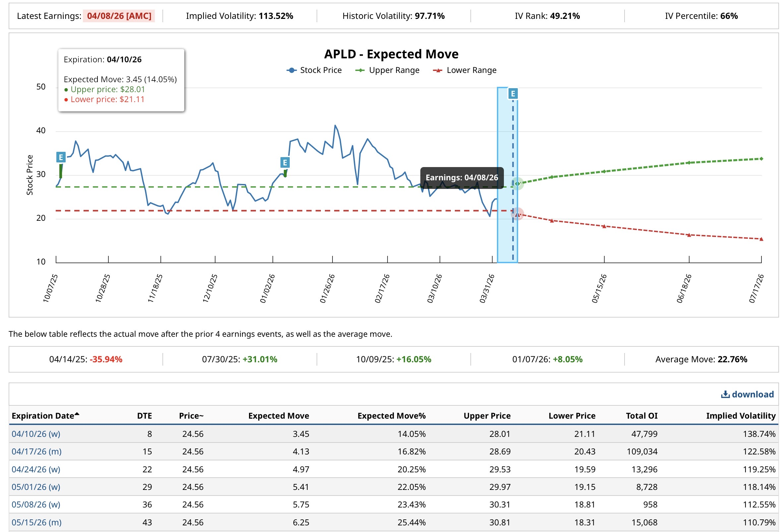Open the 05/15/26 (m) expiration link
This screenshot has width=783, height=532.
click(x=37, y=522)
